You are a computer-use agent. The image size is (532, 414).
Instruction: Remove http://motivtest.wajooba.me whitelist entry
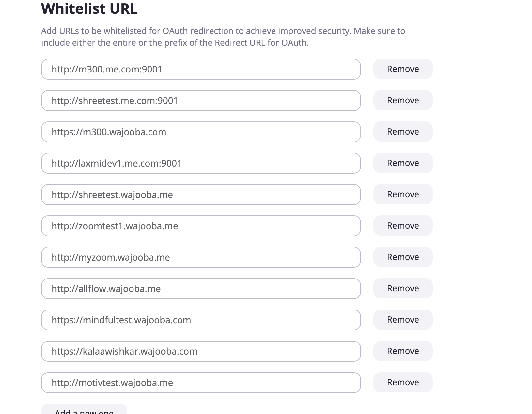[x=403, y=382]
